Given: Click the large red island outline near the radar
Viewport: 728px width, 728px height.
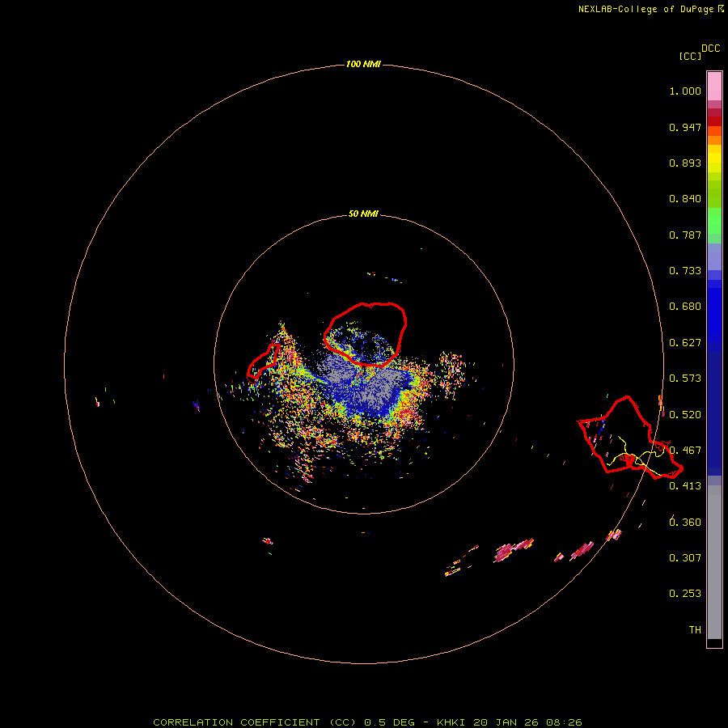Looking at the screenshot, I should (366, 334).
